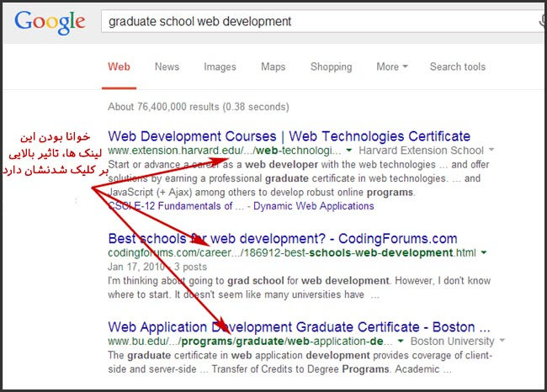Open green arrow menu beside harvard.edu URL
547x392 pixels.
[x=348, y=151]
